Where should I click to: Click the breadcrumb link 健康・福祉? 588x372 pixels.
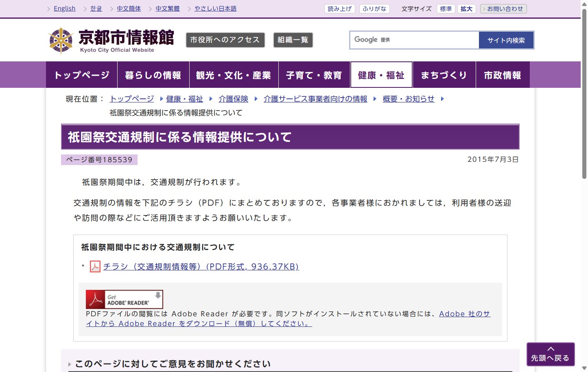click(184, 99)
